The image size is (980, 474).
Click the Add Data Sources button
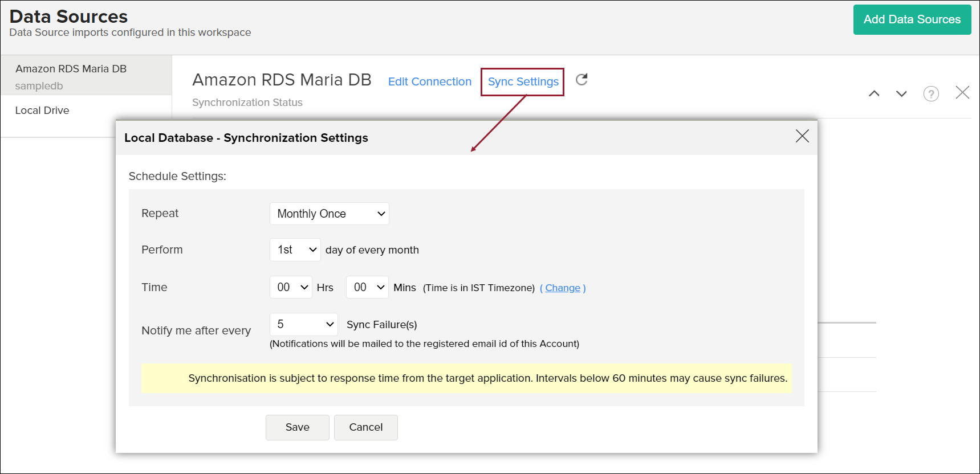click(x=912, y=20)
